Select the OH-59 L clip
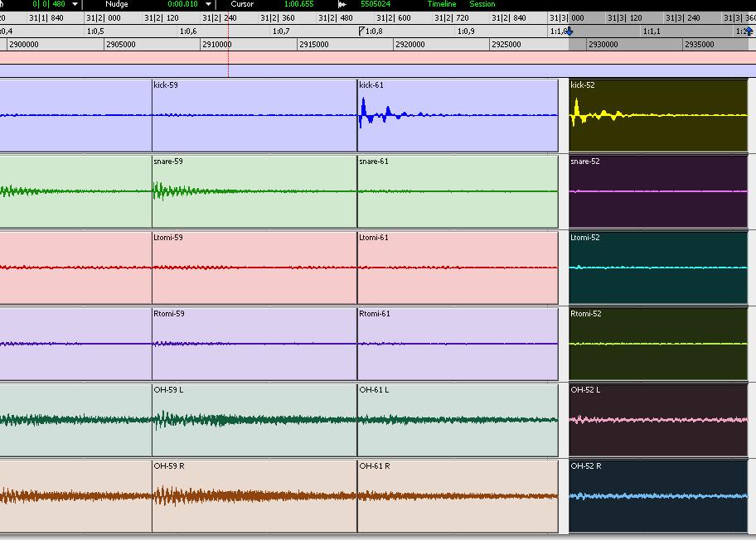 tap(254, 420)
